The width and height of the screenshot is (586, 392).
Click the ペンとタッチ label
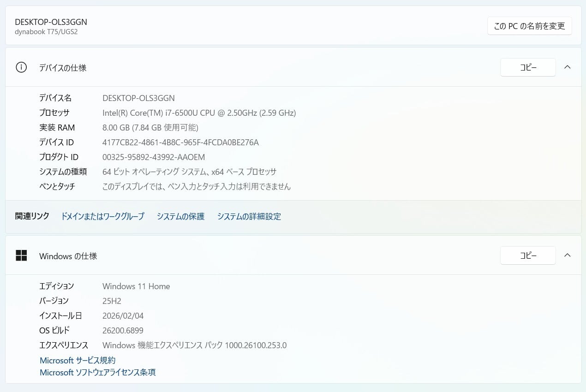tap(57, 186)
